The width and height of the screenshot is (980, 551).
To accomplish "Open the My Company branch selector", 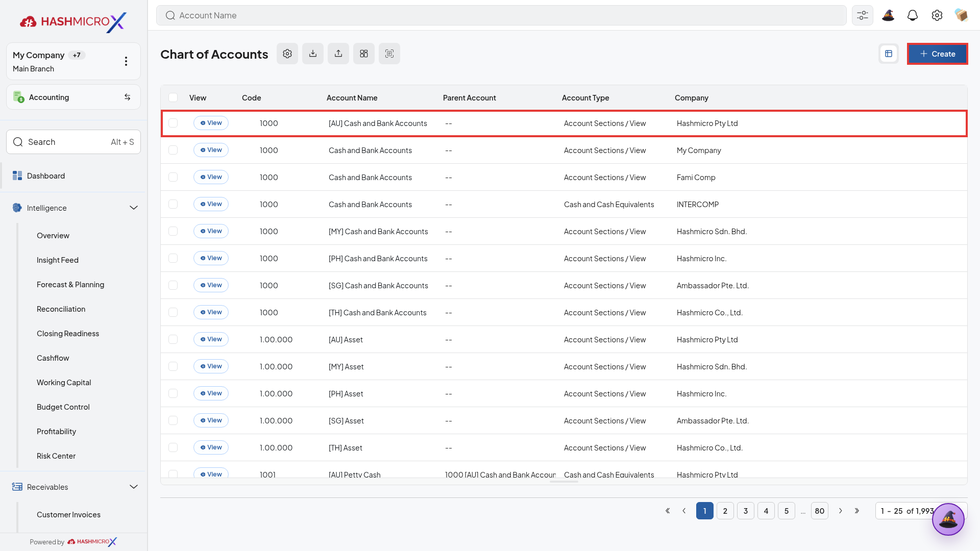I will tap(73, 61).
